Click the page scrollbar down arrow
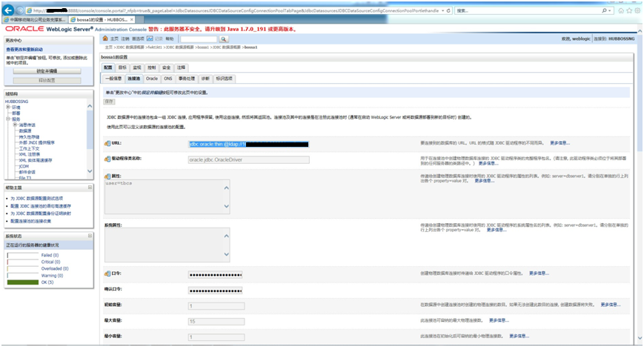This screenshot has width=644, height=347. tap(640, 338)
